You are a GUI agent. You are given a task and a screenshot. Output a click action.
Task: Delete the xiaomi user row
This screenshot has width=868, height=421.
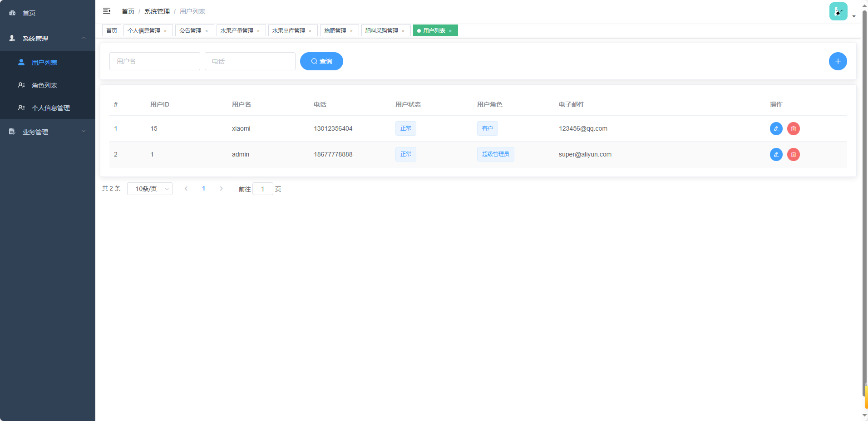(x=793, y=129)
